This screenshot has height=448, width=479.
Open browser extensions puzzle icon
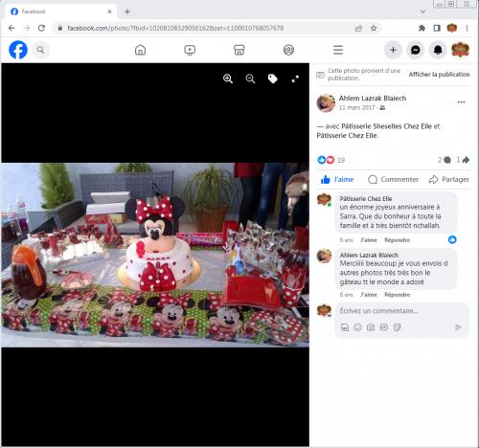(422, 28)
